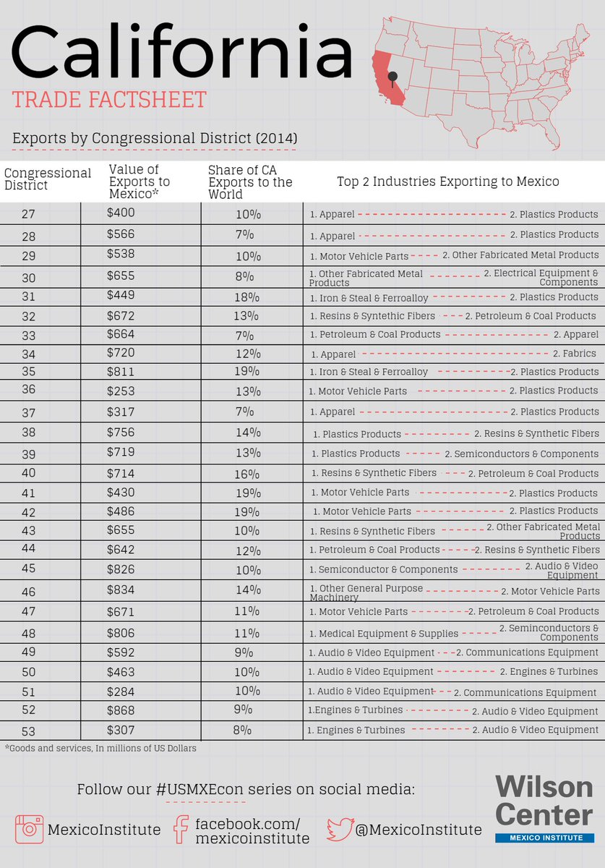
Task: Select the 16% share for district 40
Action: pos(247,474)
